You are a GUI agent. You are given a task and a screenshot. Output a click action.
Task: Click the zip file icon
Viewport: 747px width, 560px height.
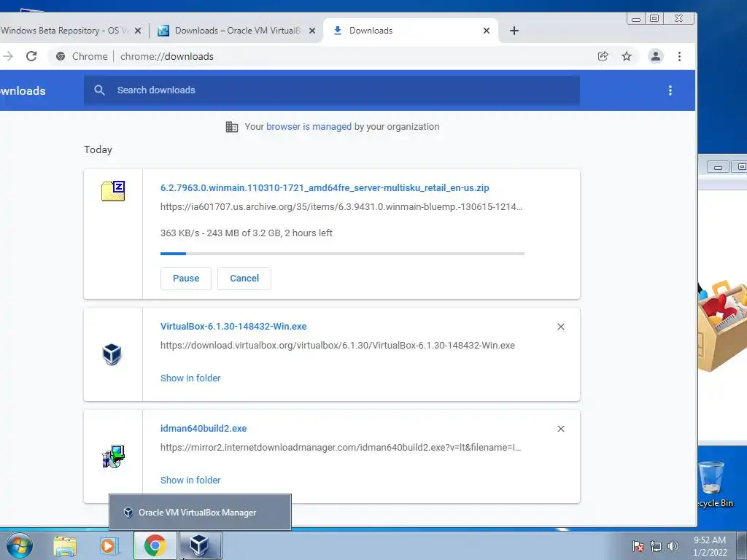click(113, 191)
